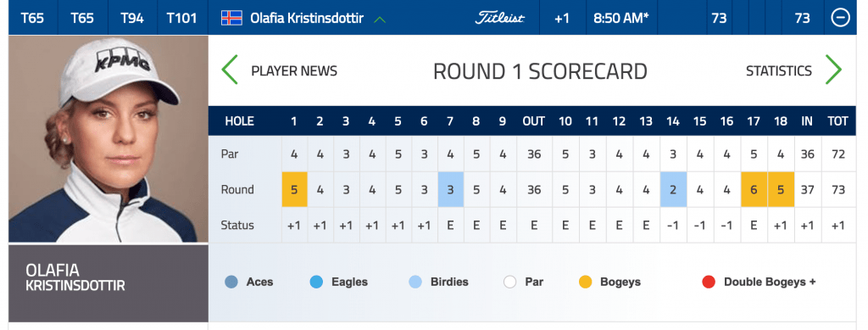Screen dimensions: 868x330
Task: Select the birdie score on hole 14
Action: [673, 189]
